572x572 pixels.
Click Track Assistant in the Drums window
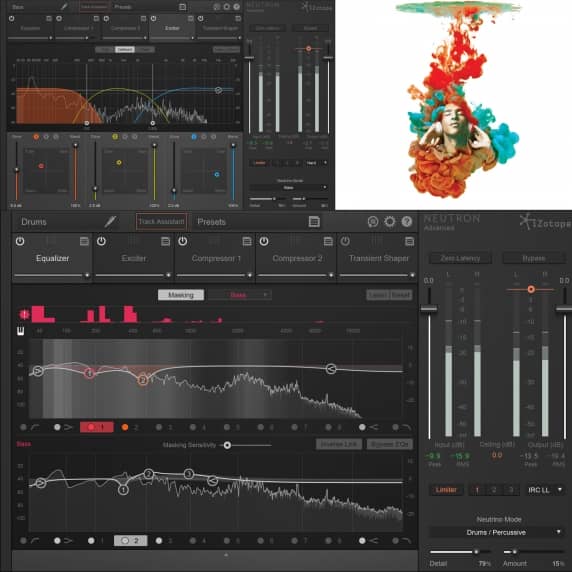tap(162, 221)
